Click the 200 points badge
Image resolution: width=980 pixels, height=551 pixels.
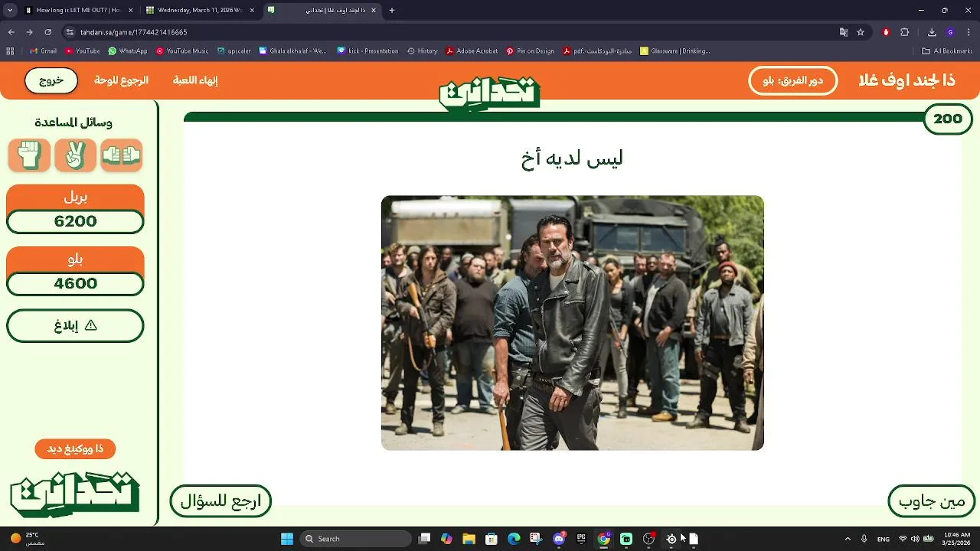point(948,119)
